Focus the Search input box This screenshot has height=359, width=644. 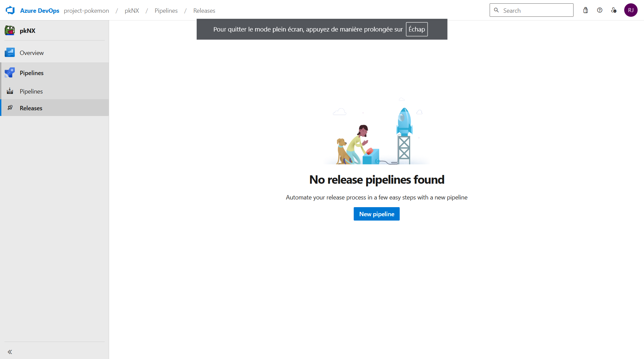click(x=536, y=10)
